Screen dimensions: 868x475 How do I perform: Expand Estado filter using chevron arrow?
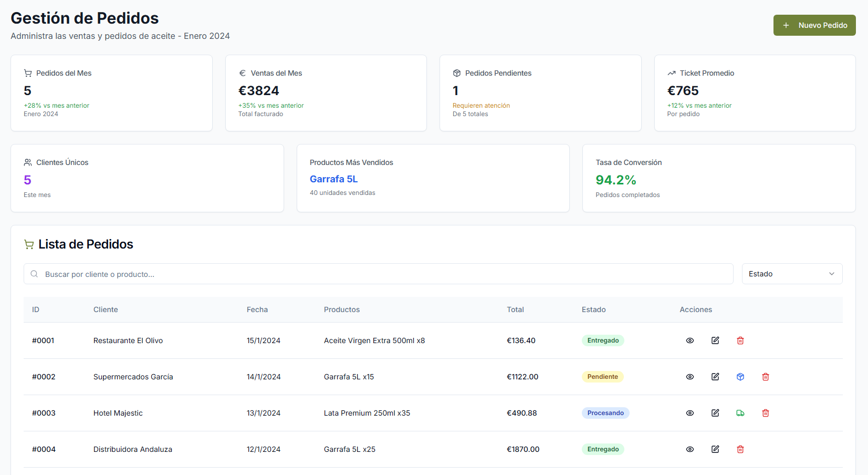point(832,274)
